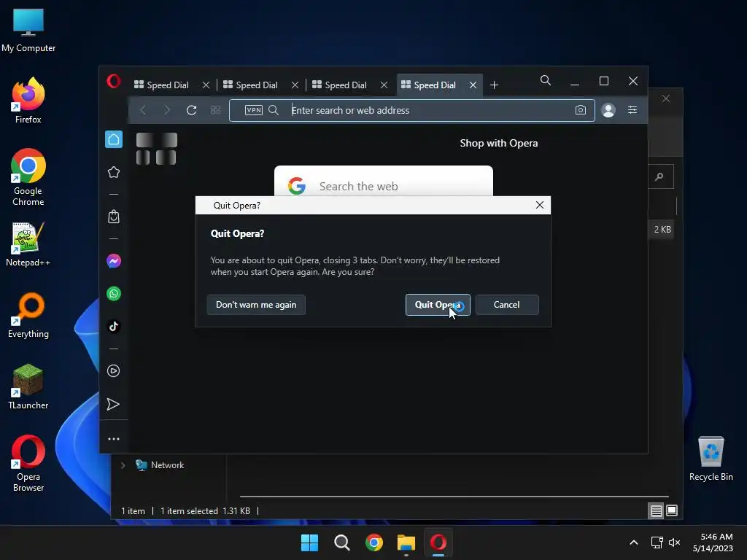Select Network in File Explorer navigation
The height and width of the screenshot is (560, 747).
(x=167, y=465)
